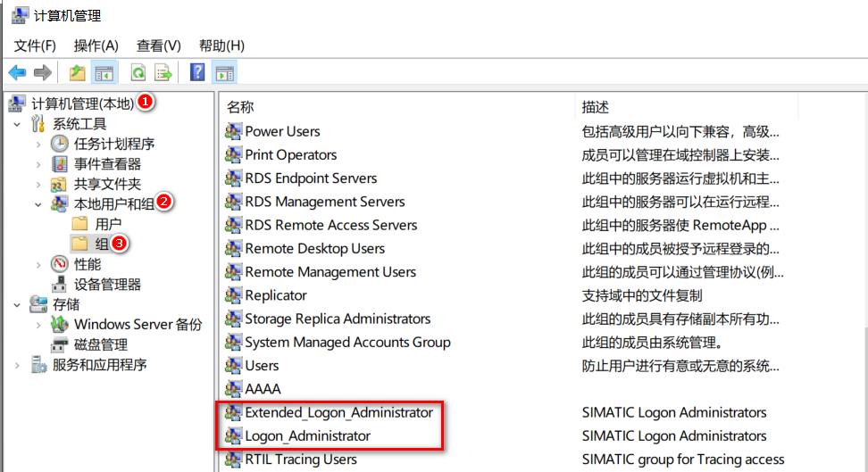Expand the 任务计划程序 node

pos(38,145)
